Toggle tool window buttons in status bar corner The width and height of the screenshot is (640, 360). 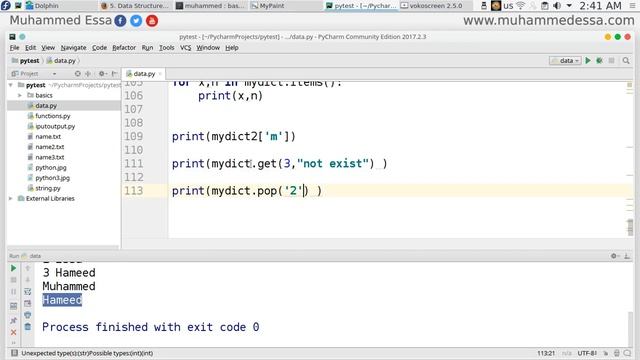click(x=14, y=353)
